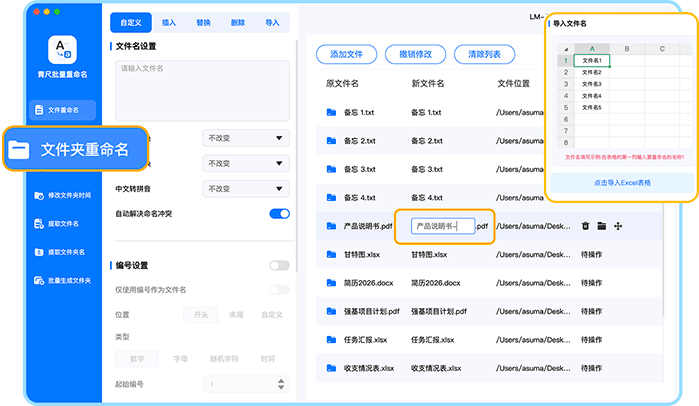This screenshot has height=406, width=699.
Task: Open the 中文转拼音 dropdown
Action: [x=246, y=188]
